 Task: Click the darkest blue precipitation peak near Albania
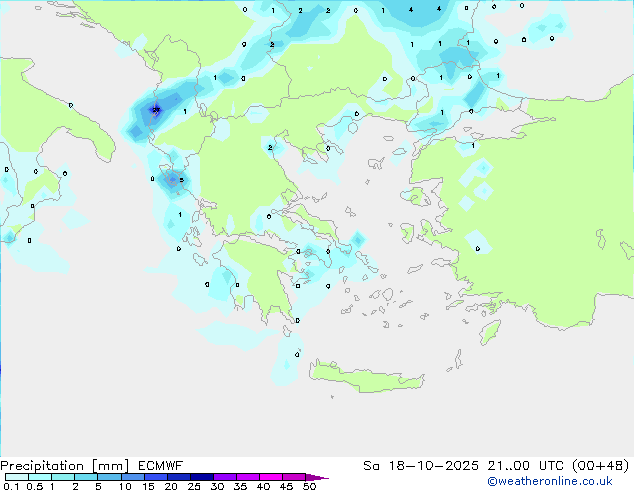(x=155, y=110)
